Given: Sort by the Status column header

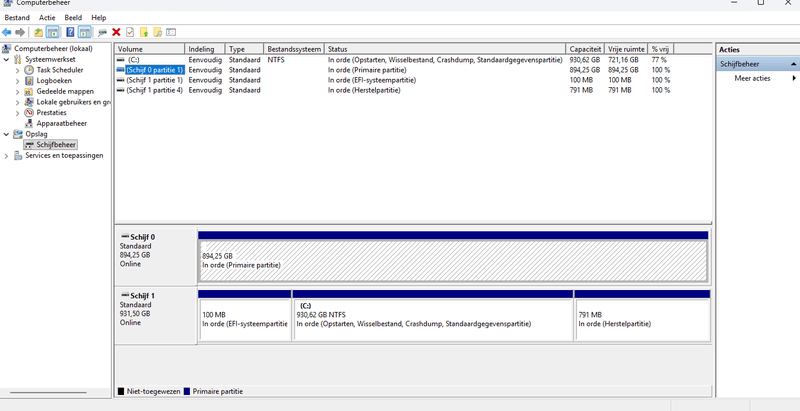Looking at the screenshot, I should click(445, 49).
